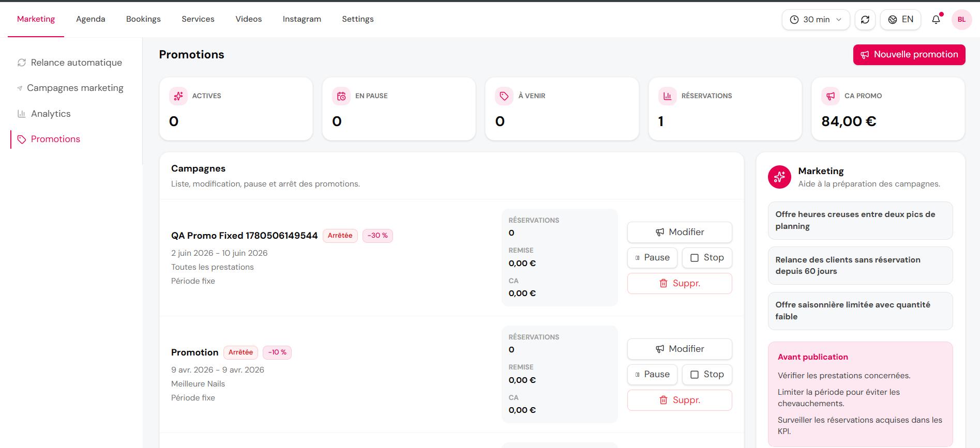Click the Arrêtée badge on QA Promo Fixed
980x448 pixels.
tap(340, 236)
